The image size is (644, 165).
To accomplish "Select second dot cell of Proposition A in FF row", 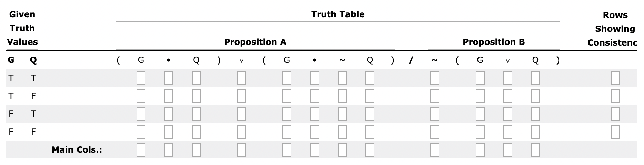I will coord(315,132).
